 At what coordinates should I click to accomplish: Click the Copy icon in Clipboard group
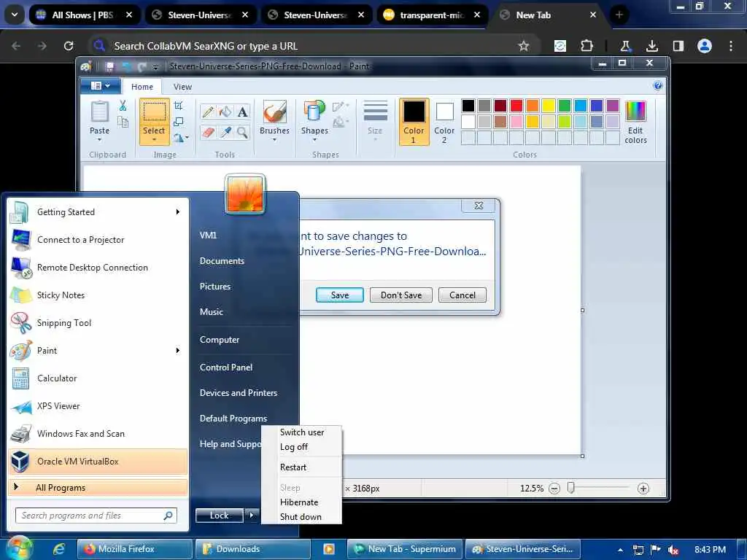[x=123, y=122]
